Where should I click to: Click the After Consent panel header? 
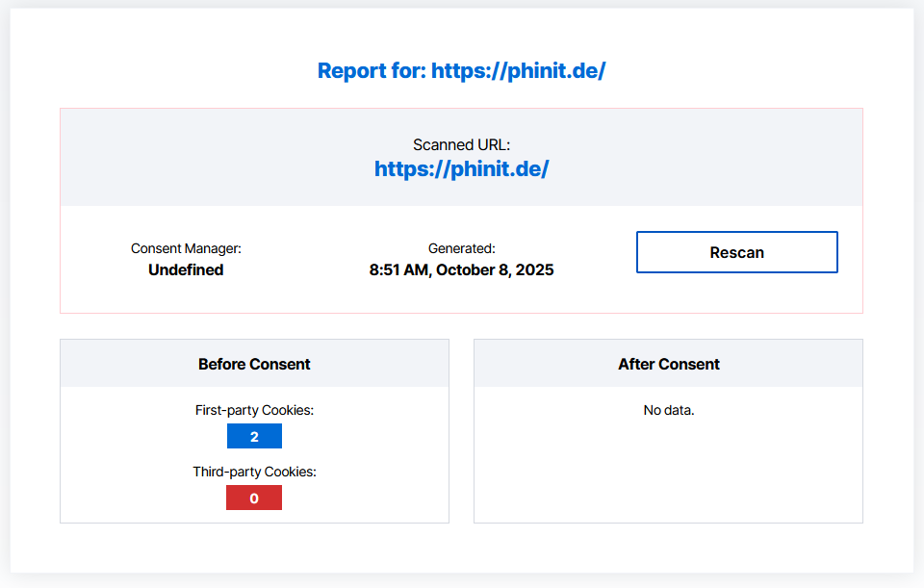coord(668,364)
